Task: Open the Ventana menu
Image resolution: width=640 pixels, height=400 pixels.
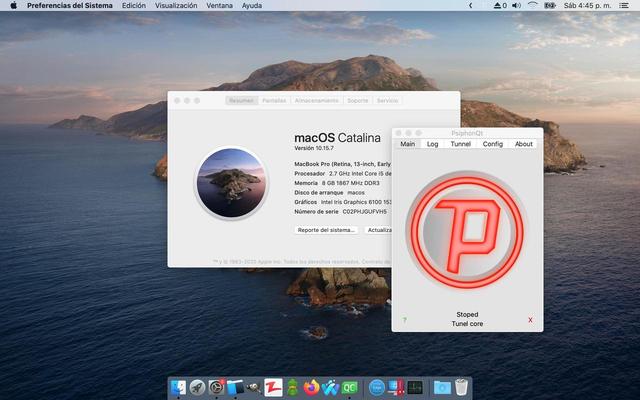Action: click(x=220, y=5)
